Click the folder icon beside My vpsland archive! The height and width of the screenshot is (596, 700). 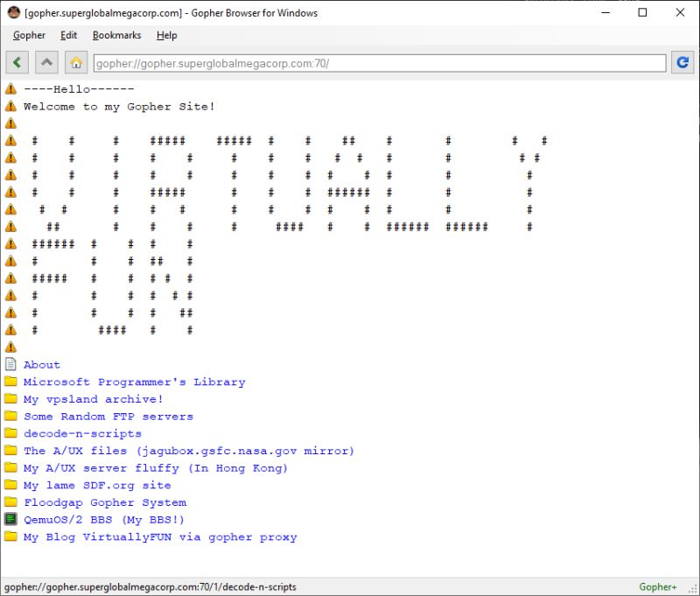10,399
